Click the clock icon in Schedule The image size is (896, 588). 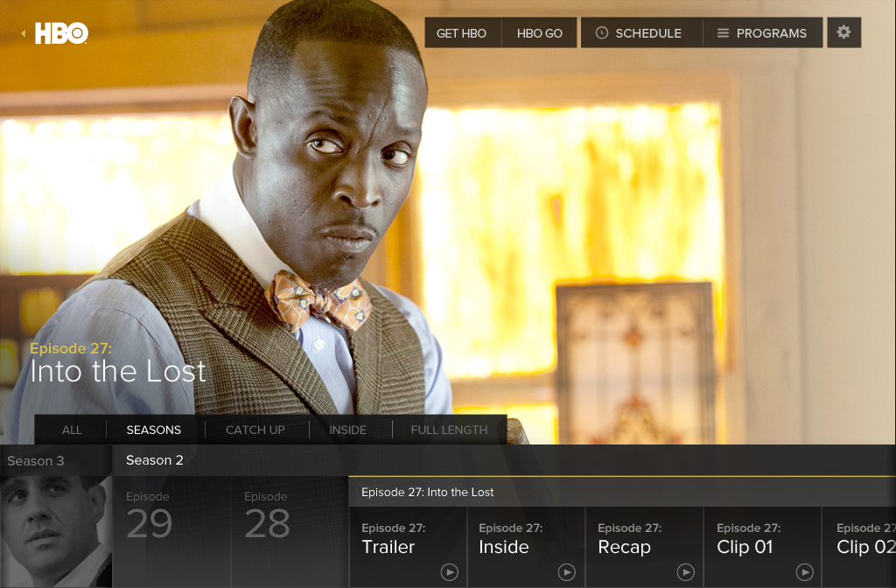pos(602,33)
